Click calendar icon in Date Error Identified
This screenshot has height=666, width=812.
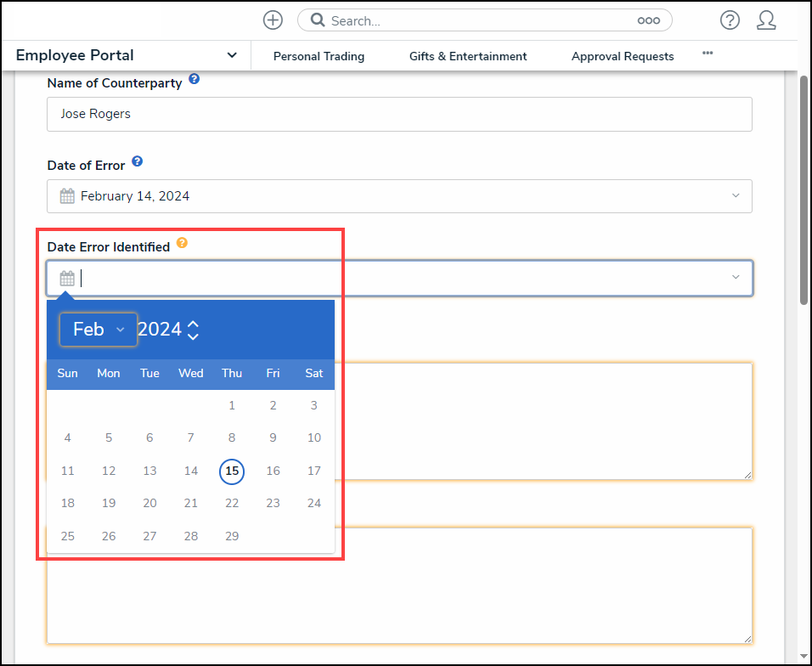pyautogui.click(x=67, y=278)
